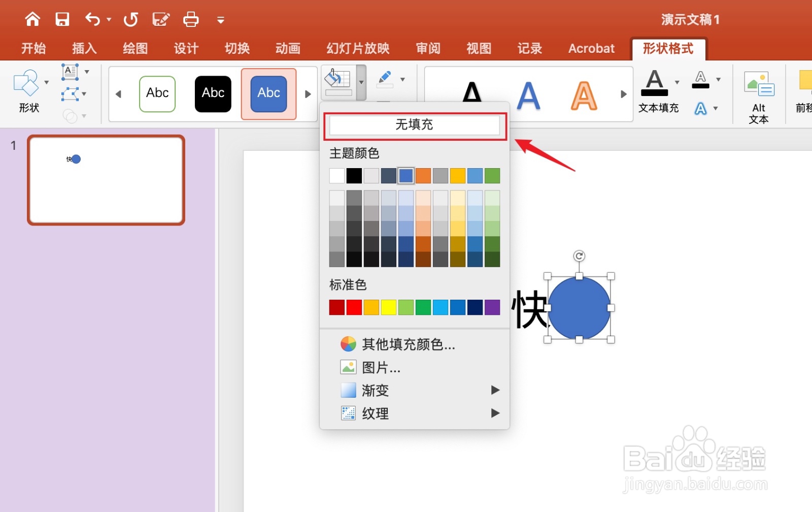812x512 pixels.
Task: Click the text outline icon
Action: tap(700, 79)
